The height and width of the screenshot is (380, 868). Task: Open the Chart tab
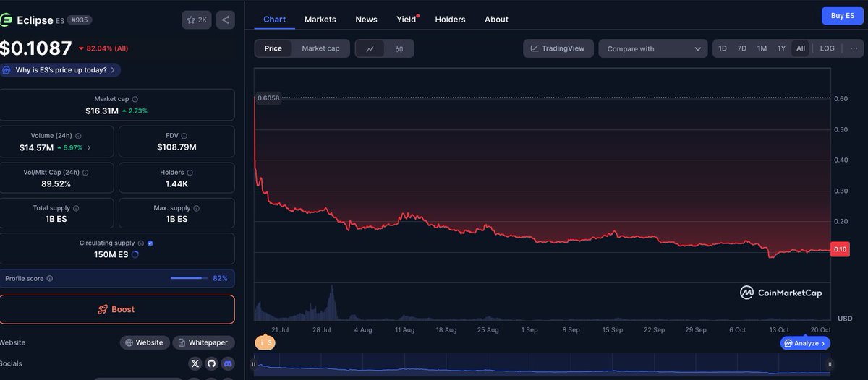(x=275, y=20)
